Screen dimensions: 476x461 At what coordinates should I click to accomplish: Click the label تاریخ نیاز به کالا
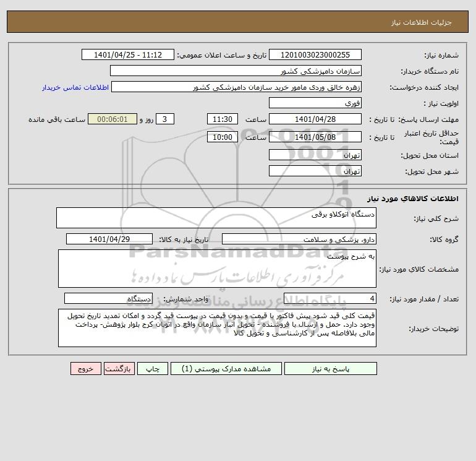184,239
